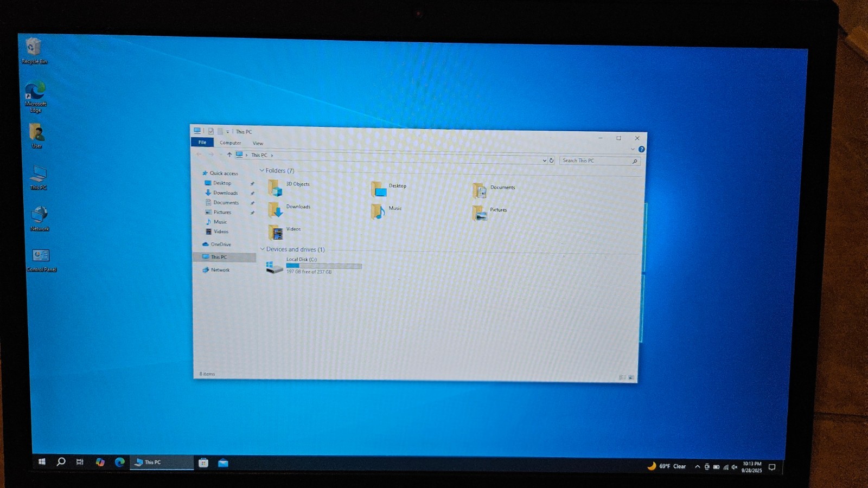
Task: Open clock showing 10:13 PM
Action: pyautogui.click(x=752, y=467)
